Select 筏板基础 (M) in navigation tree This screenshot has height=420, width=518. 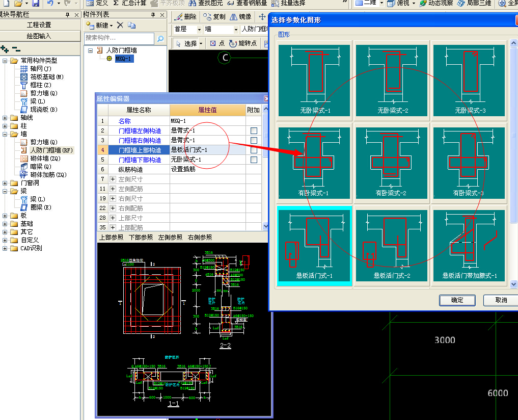point(46,77)
